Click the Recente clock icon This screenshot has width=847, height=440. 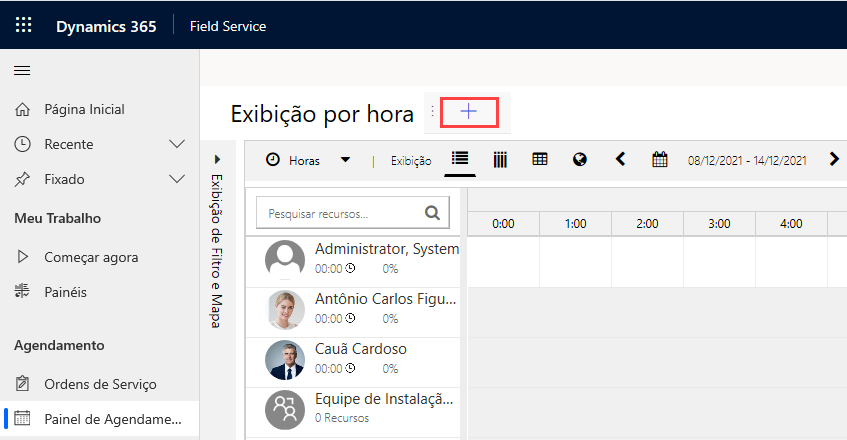coord(22,144)
